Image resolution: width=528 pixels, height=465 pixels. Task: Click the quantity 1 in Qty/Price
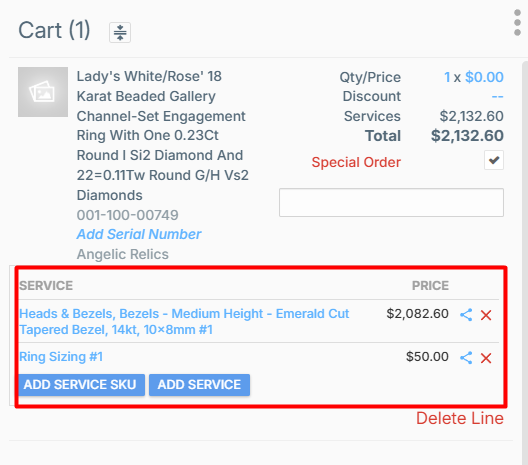[447, 77]
